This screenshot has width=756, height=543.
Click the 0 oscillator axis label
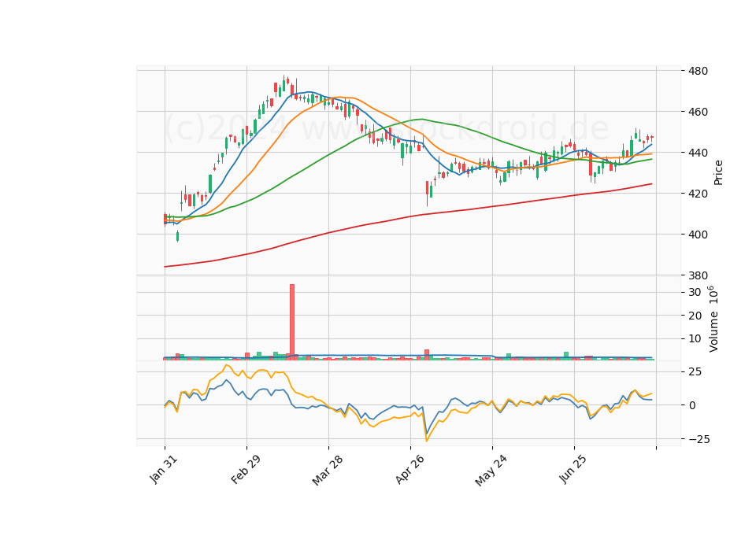(x=692, y=405)
